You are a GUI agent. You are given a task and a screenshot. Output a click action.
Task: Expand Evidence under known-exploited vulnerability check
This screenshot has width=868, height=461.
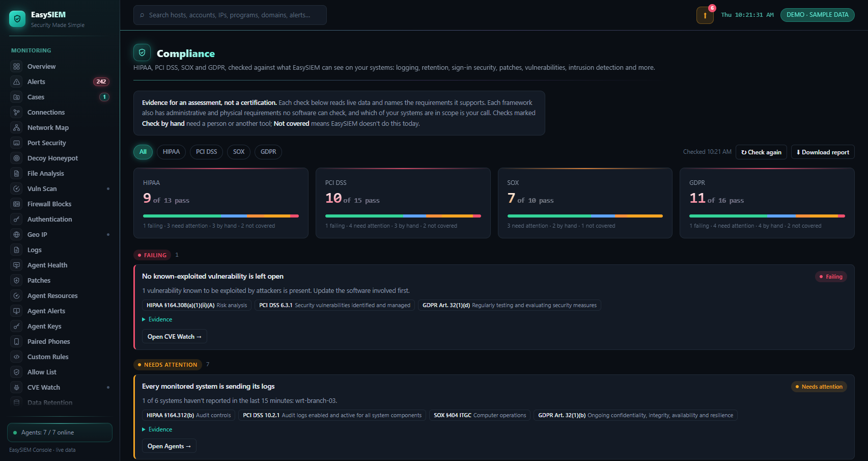157,319
